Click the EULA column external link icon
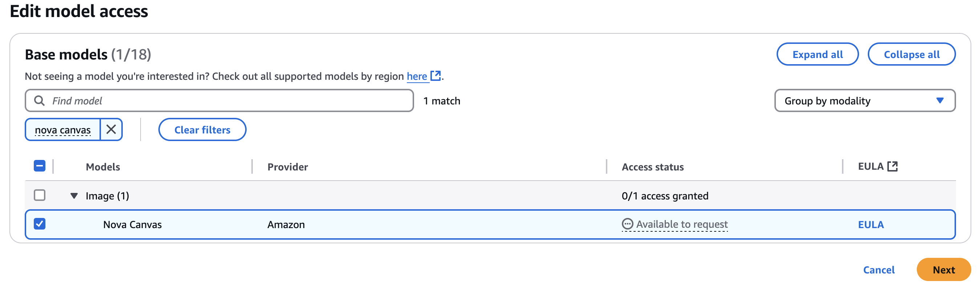Screen dimensions: 980x293 pos(892,166)
